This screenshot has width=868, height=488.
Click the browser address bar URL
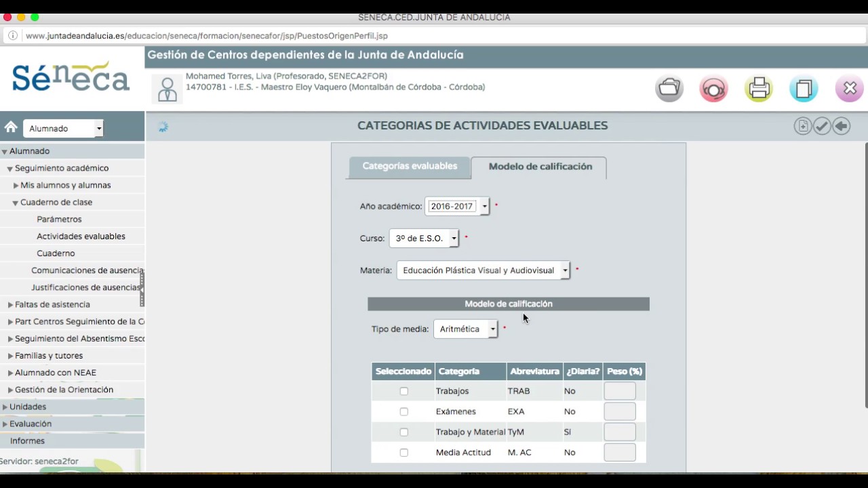point(206,36)
